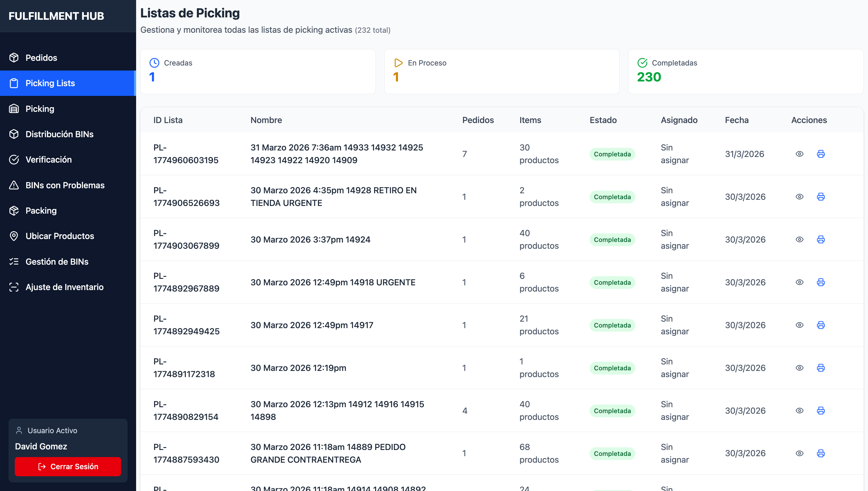
Task: Click the Cerrar Sesión button
Action: click(68, 467)
